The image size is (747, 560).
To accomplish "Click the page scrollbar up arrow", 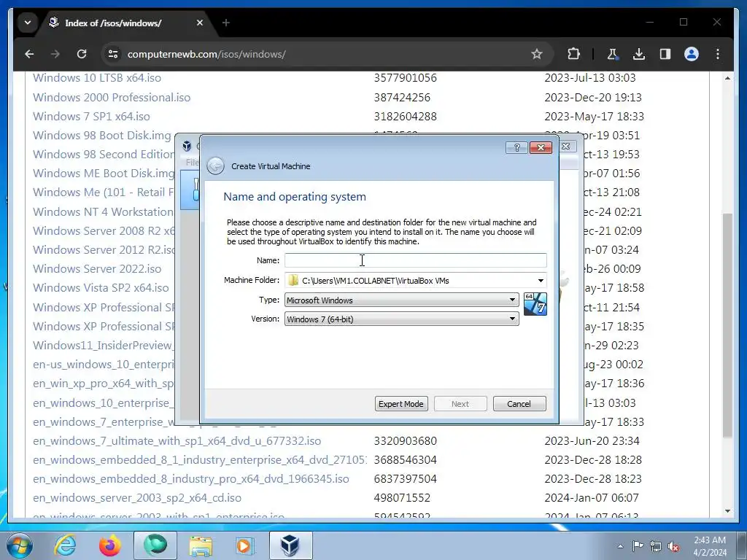I will point(727,77).
